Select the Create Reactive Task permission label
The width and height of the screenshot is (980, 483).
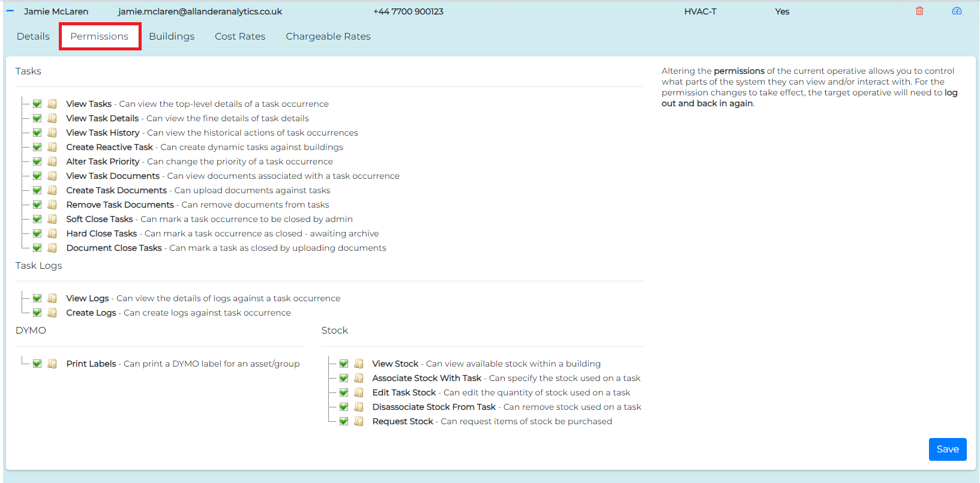(109, 147)
